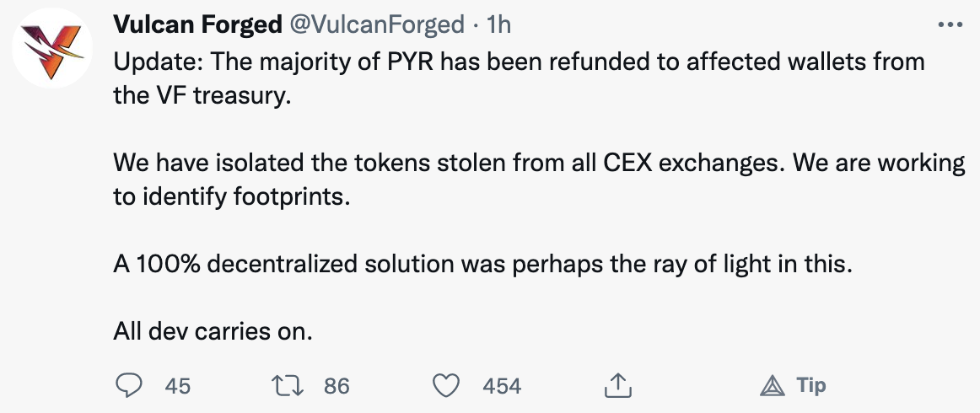Open the tweet's 1h timestamp link
This screenshot has width=980, height=413.
coord(499,25)
